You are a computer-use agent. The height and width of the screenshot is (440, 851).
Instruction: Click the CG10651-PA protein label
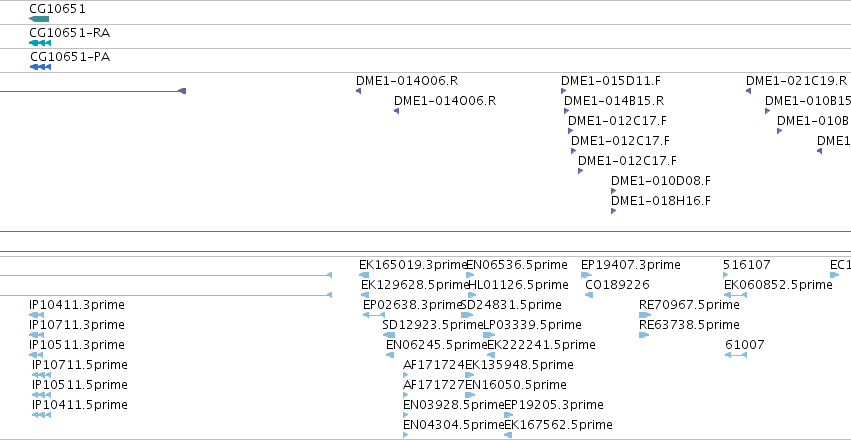(x=69, y=57)
